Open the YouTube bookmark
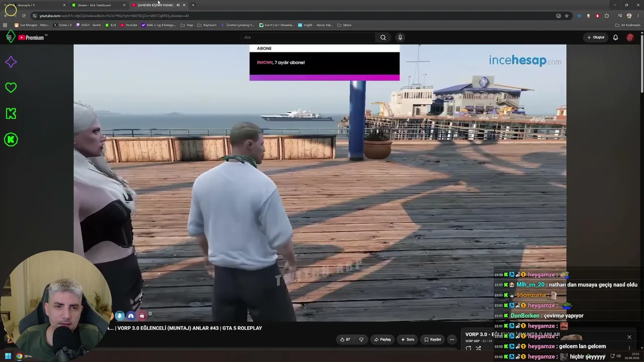The width and height of the screenshot is (644, 362). point(129,25)
